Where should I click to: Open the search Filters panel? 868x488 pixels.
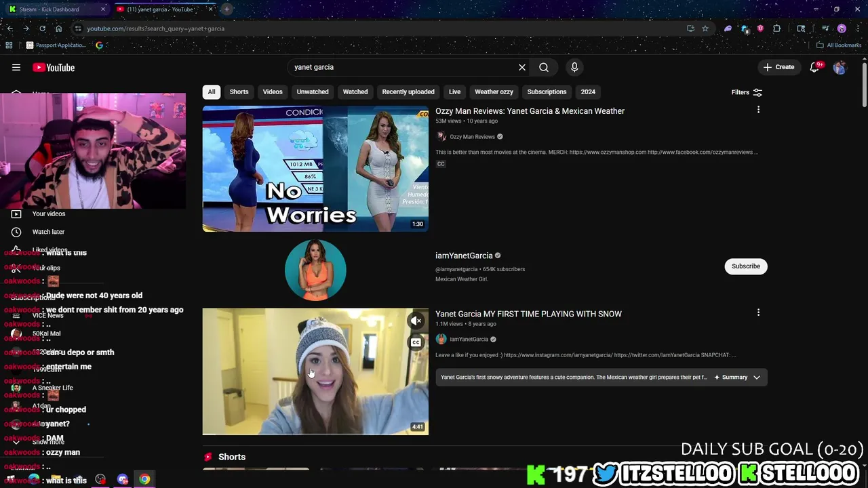click(x=747, y=92)
